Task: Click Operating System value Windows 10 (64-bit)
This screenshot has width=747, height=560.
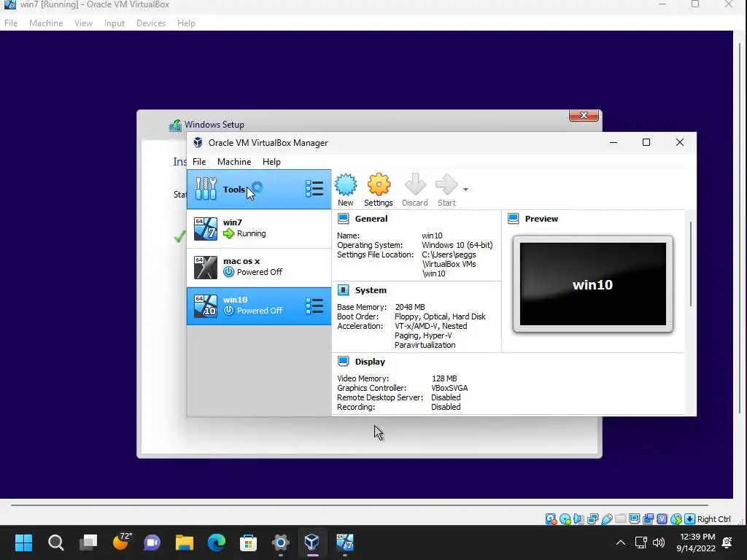Action: click(x=457, y=245)
